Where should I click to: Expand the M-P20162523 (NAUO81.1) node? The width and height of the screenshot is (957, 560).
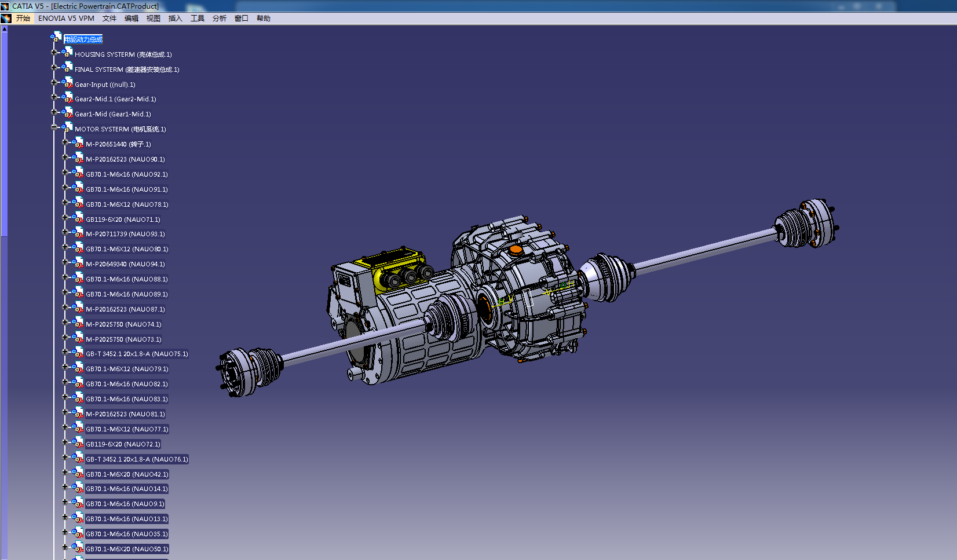(x=65, y=412)
